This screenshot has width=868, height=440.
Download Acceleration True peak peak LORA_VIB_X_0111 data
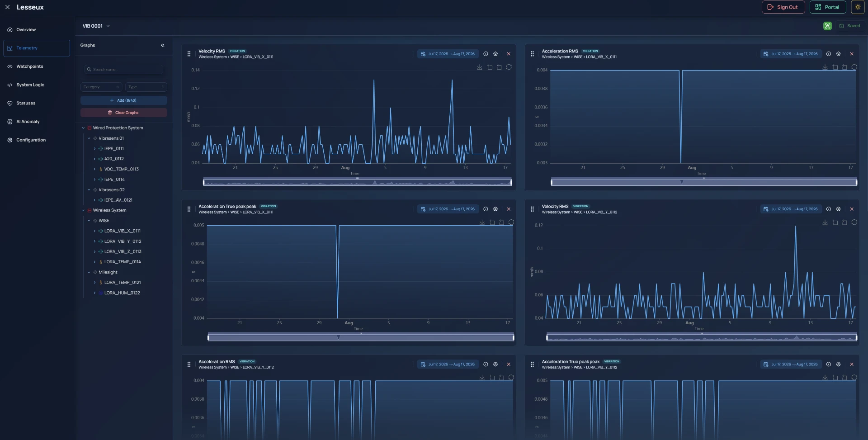[482, 222]
